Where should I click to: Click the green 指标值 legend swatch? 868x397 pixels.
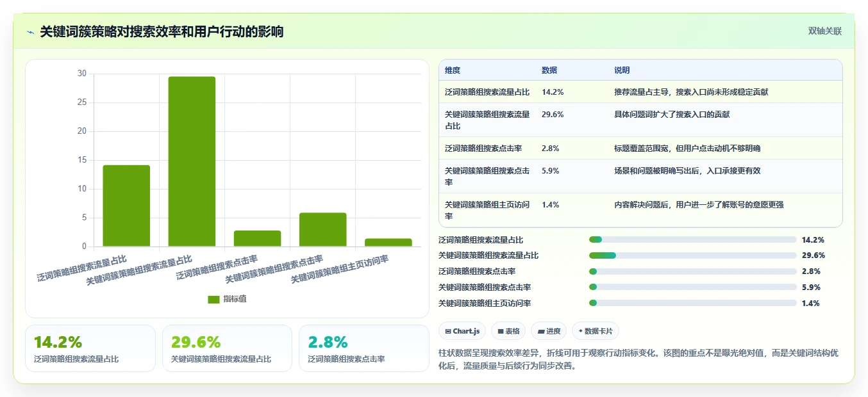[x=213, y=300]
